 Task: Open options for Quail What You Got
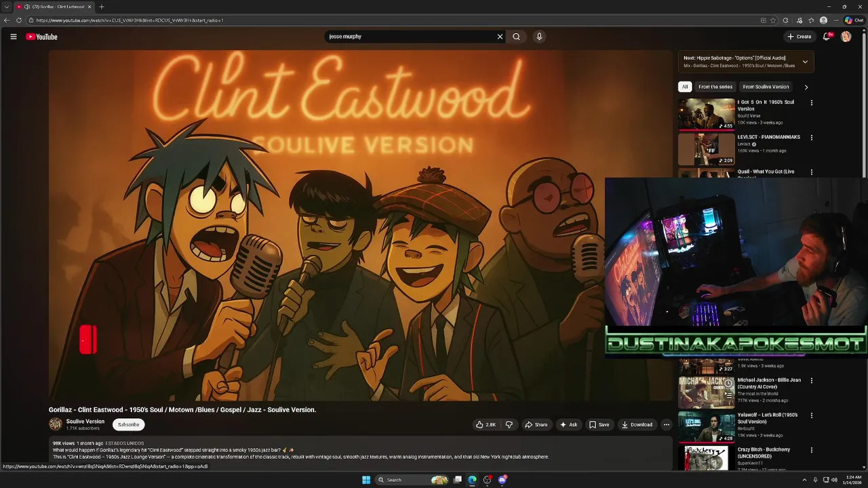click(x=811, y=172)
